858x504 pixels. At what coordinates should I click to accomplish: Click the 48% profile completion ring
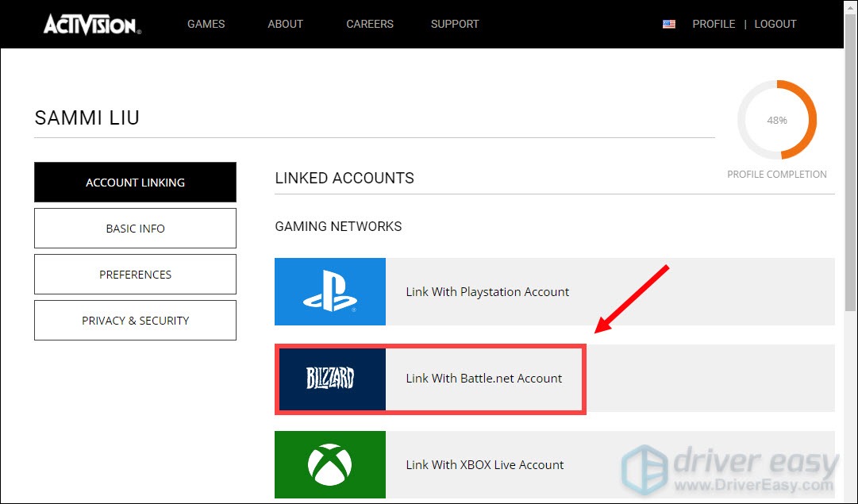[777, 120]
